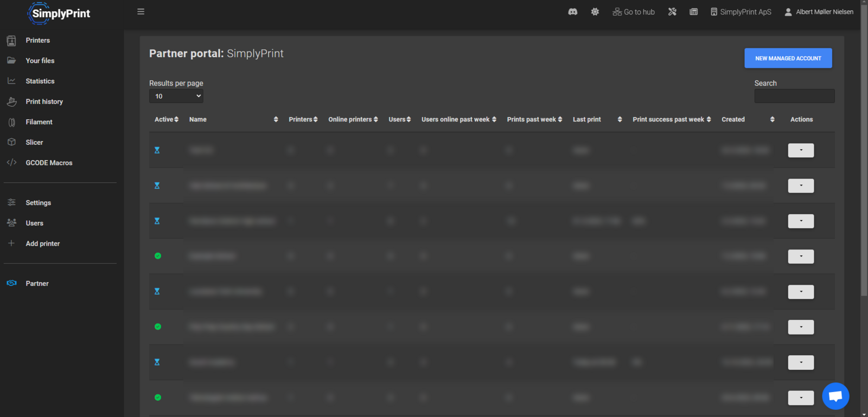This screenshot has height=417, width=868.
Task: Open Print history in the sidebar
Action: click(x=44, y=101)
